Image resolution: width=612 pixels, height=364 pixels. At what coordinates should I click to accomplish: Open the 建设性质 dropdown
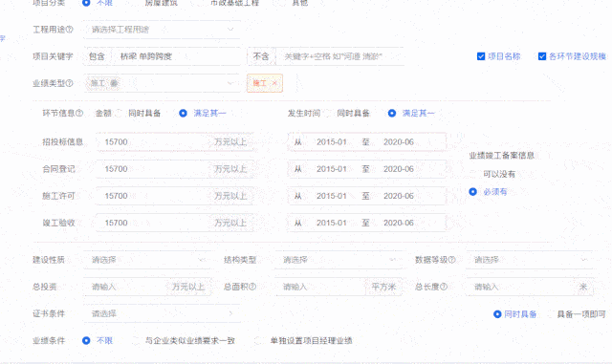146,260
